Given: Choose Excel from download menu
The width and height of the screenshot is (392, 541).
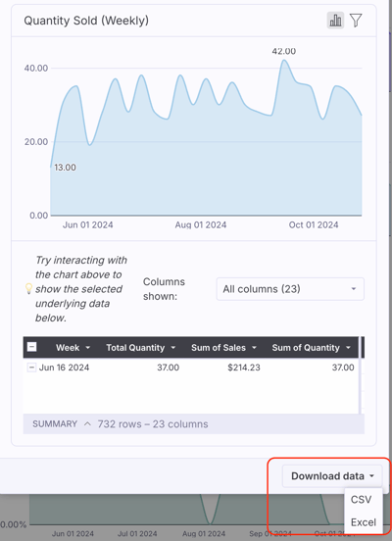Looking at the screenshot, I should [363, 522].
